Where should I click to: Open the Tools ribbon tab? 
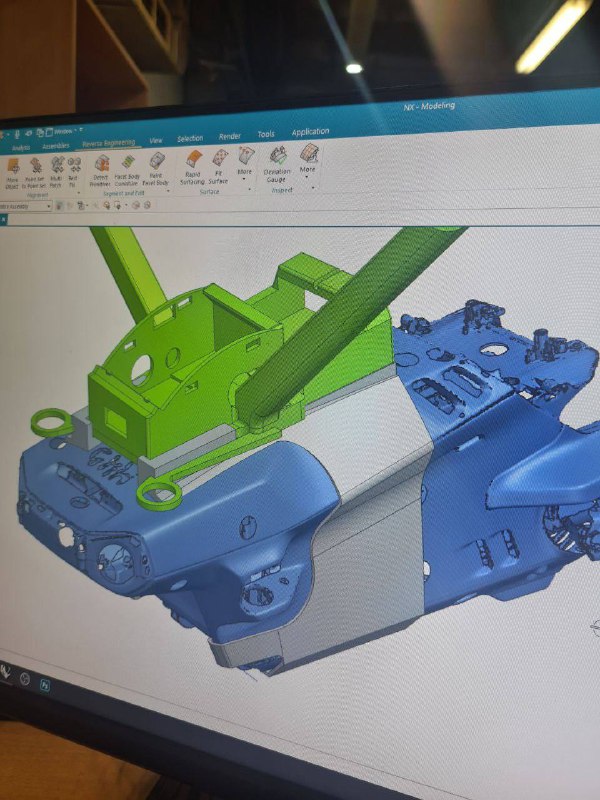[266, 134]
